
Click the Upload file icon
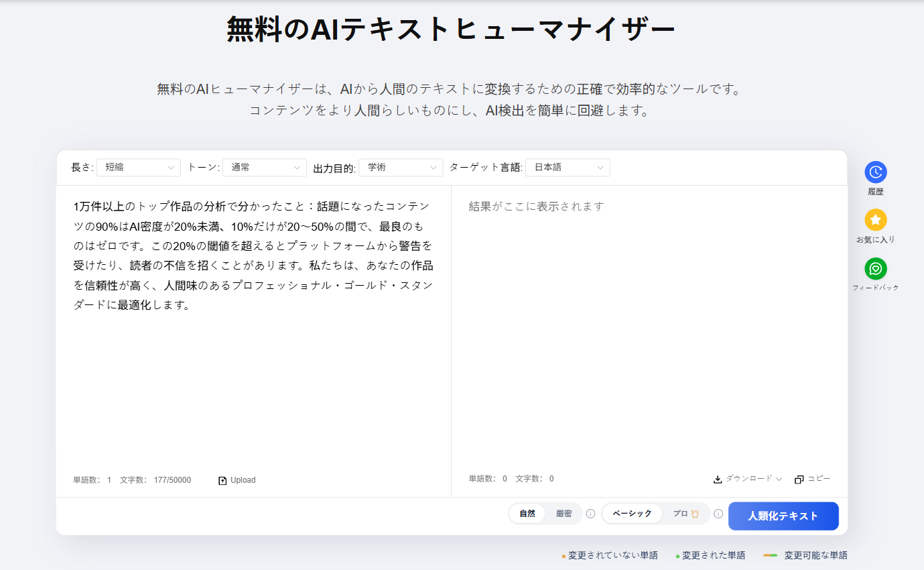tap(222, 480)
